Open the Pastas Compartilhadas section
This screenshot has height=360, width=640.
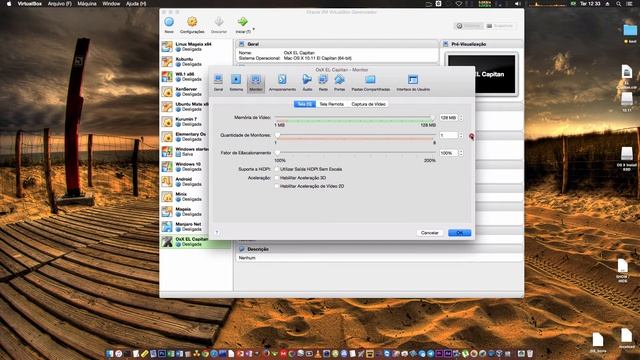[371, 82]
